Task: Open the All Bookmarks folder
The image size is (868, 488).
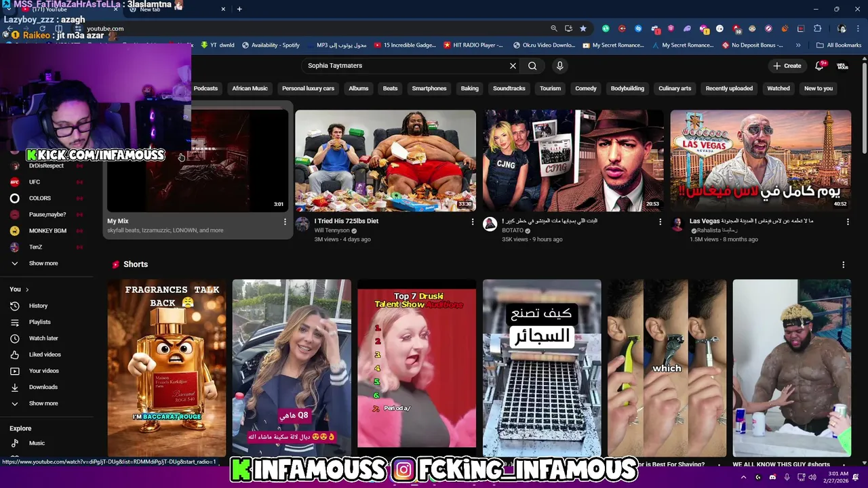Action: (839, 45)
